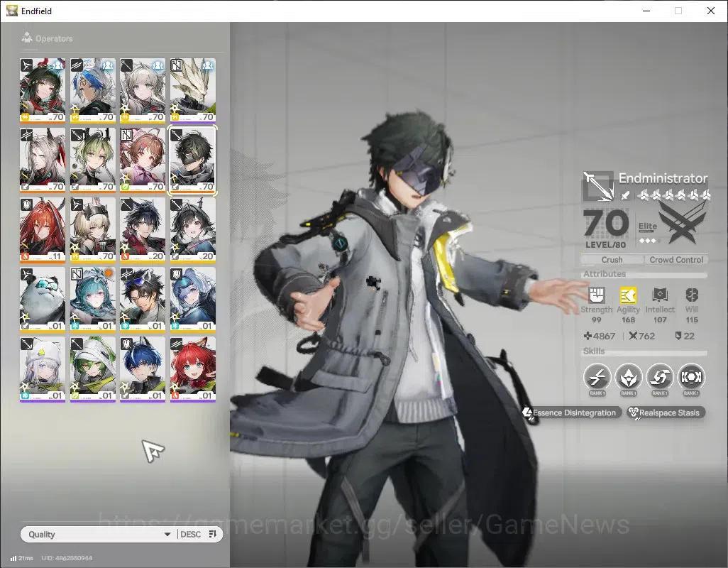The width and height of the screenshot is (728, 568).
Task: Click the highlighted Agility attribute icon
Action: [x=628, y=295]
